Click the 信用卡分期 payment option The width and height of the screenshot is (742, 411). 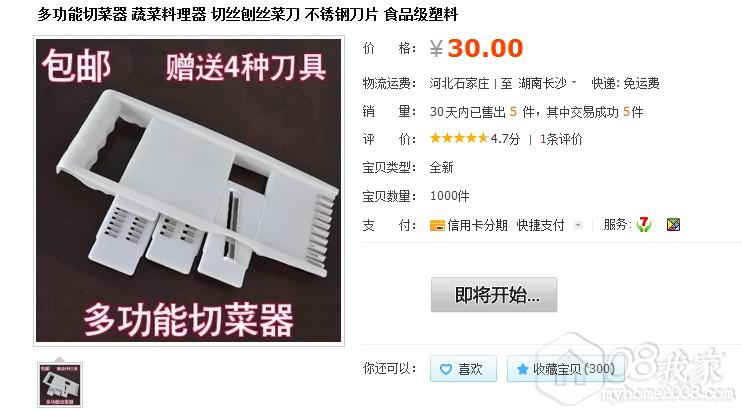477,225
